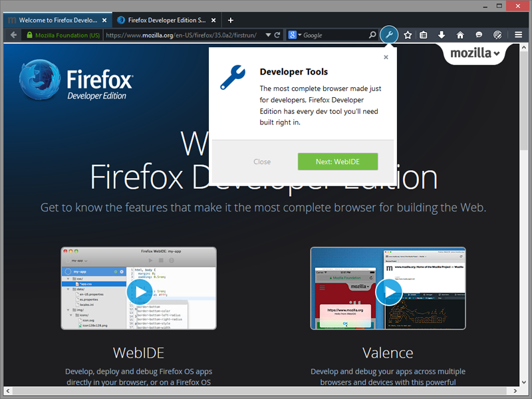Image resolution: width=532 pixels, height=399 pixels.
Task: Close the Welcome to Firefox Developer tab
Action: 104,21
